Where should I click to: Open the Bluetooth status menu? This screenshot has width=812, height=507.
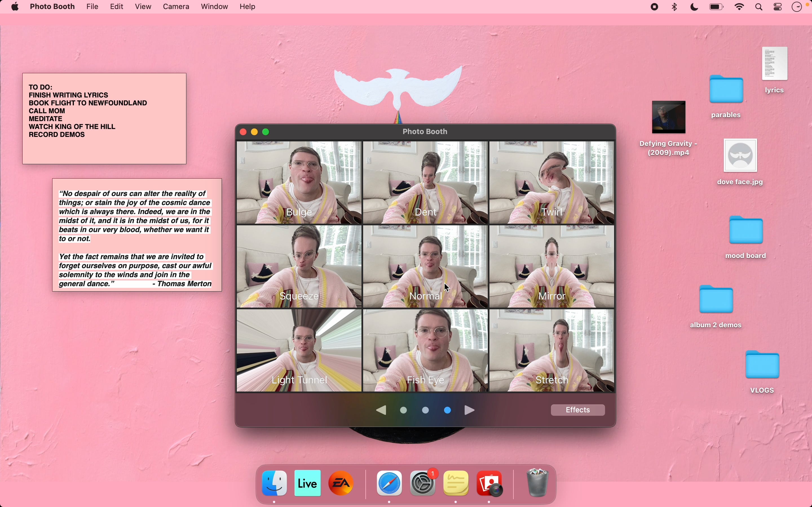pos(674,7)
